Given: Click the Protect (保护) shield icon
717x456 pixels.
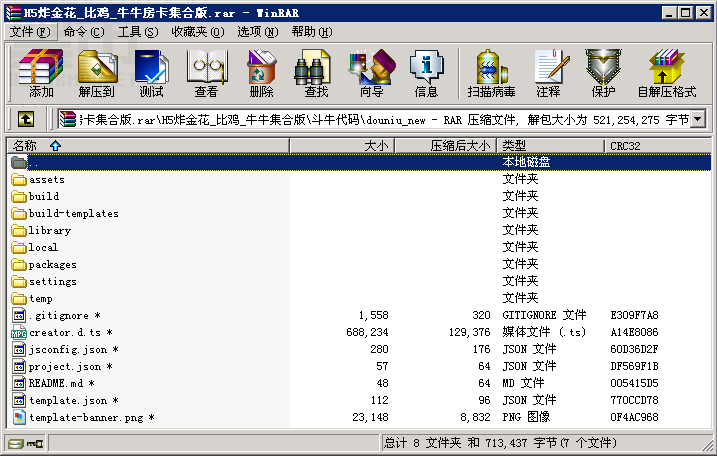Looking at the screenshot, I should point(603,73).
